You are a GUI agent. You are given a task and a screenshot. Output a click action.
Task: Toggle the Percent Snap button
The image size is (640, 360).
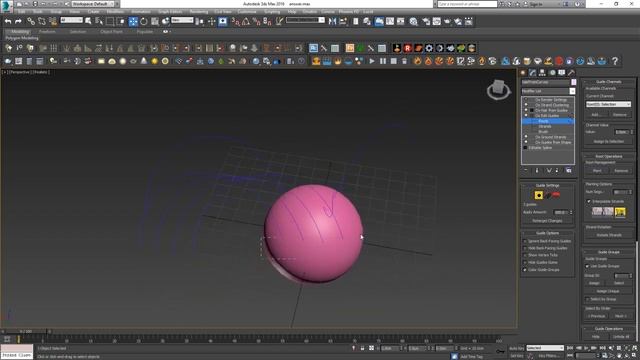pos(256,21)
